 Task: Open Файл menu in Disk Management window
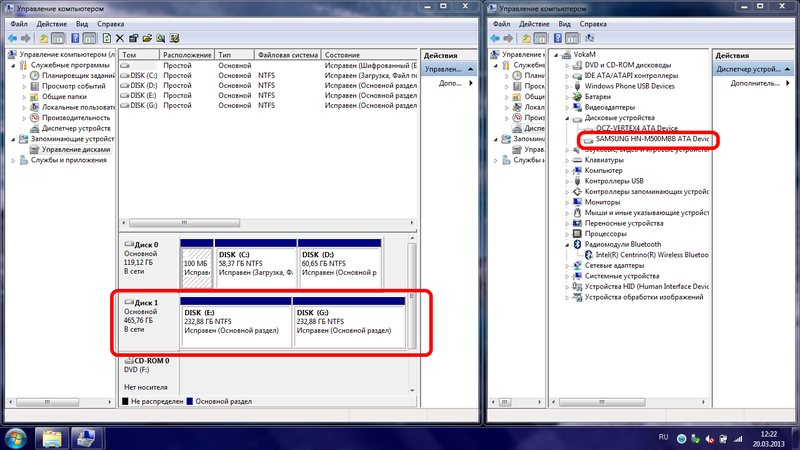[19, 24]
